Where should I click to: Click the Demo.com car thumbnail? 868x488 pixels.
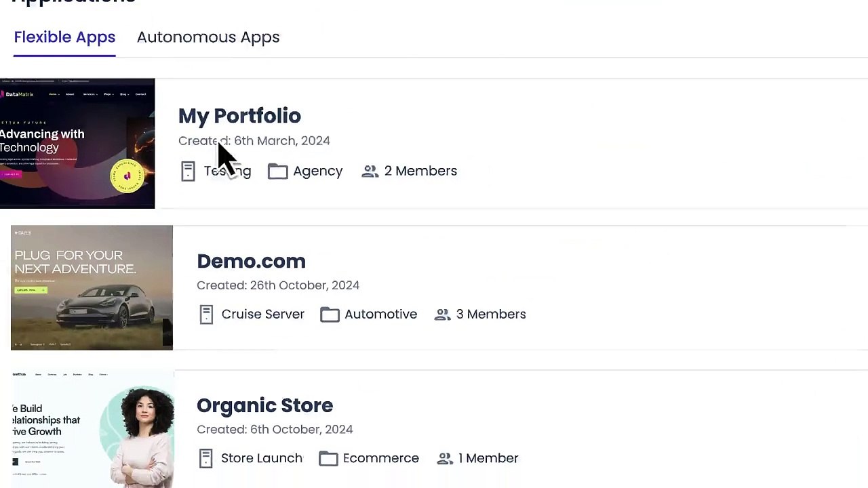(92, 287)
